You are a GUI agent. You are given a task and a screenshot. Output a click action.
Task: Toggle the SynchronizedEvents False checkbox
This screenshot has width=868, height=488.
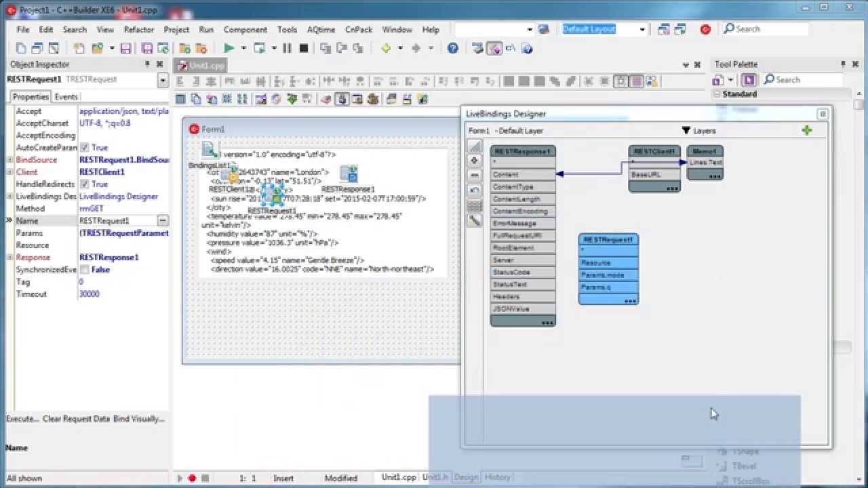coord(84,270)
